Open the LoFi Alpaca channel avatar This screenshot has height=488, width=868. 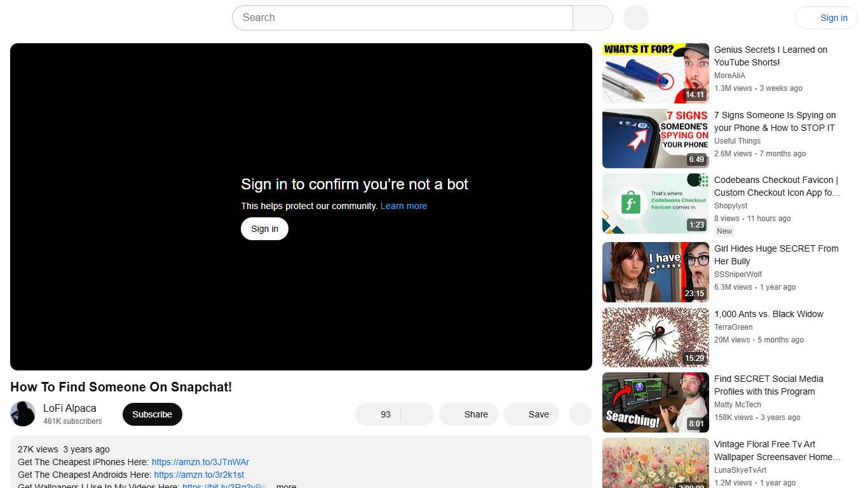(x=23, y=414)
